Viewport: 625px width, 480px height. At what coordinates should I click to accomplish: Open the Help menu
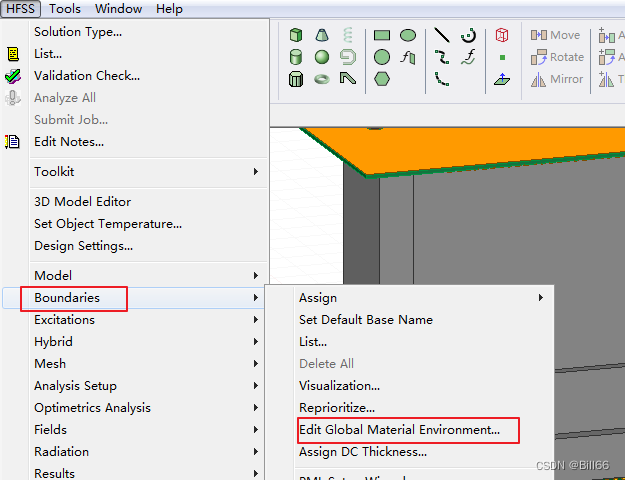pyautogui.click(x=169, y=9)
